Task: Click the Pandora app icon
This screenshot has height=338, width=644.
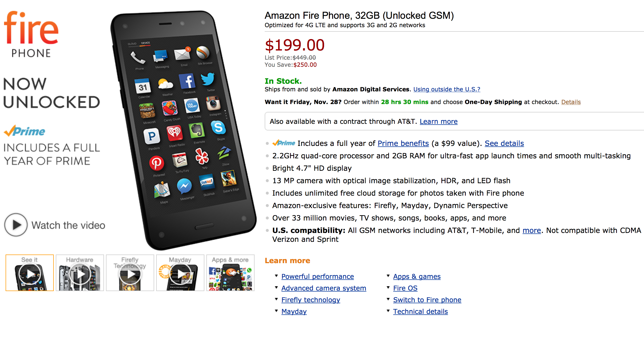Action: tap(152, 136)
